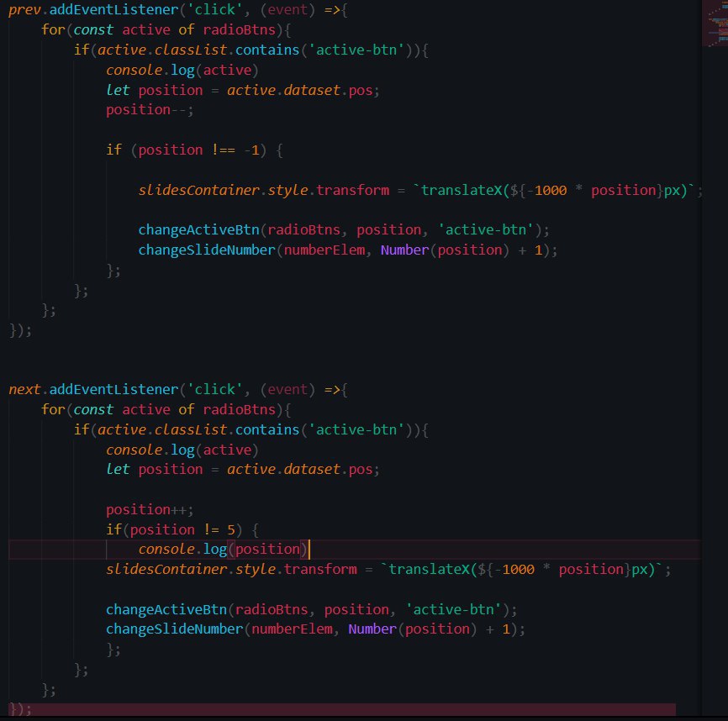The image size is (728, 721).
Task: Click the 'click' string in the next listener
Action: 214,389
